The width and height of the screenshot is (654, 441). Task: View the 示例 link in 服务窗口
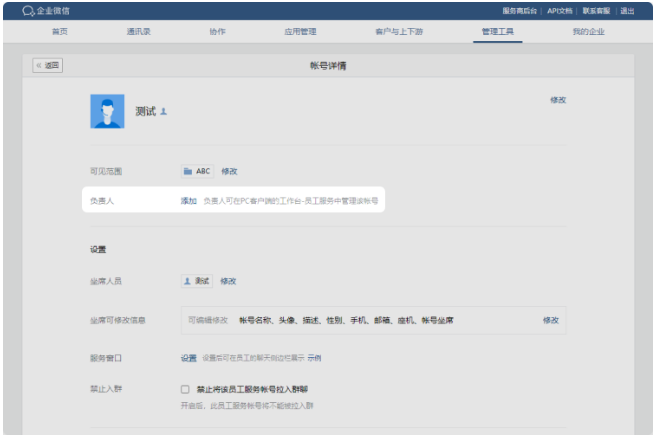tap(314, 357)
